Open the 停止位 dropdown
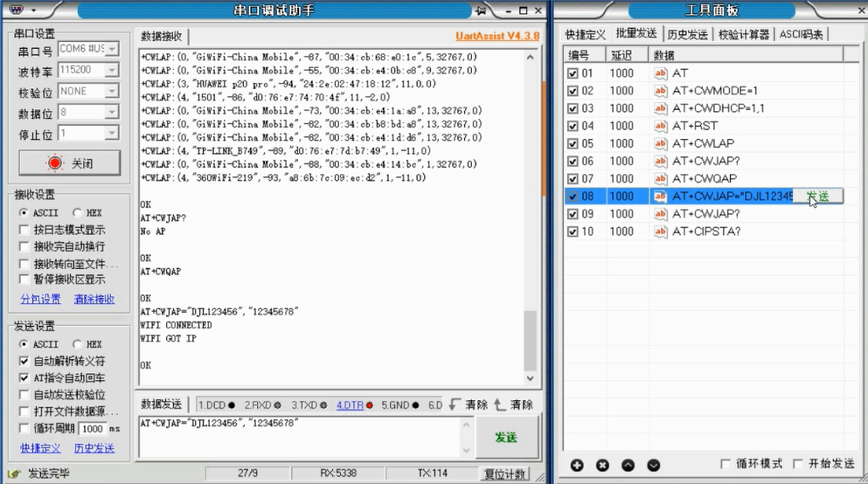 click(113, 134)
